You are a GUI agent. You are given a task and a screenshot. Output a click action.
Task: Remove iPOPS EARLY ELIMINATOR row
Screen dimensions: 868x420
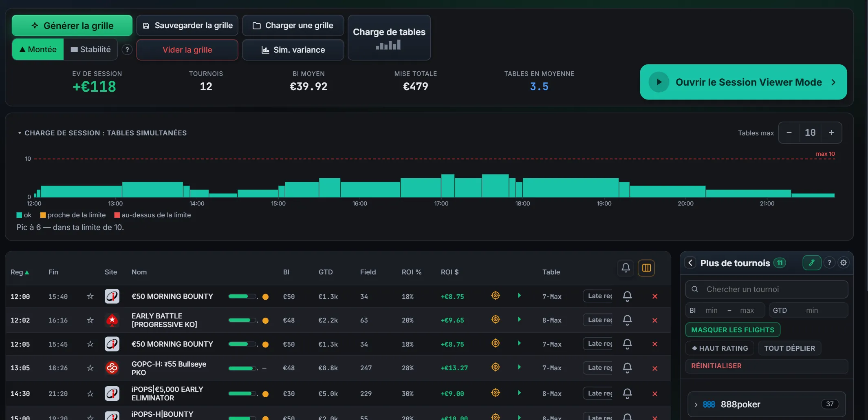[x=655, y=394]
